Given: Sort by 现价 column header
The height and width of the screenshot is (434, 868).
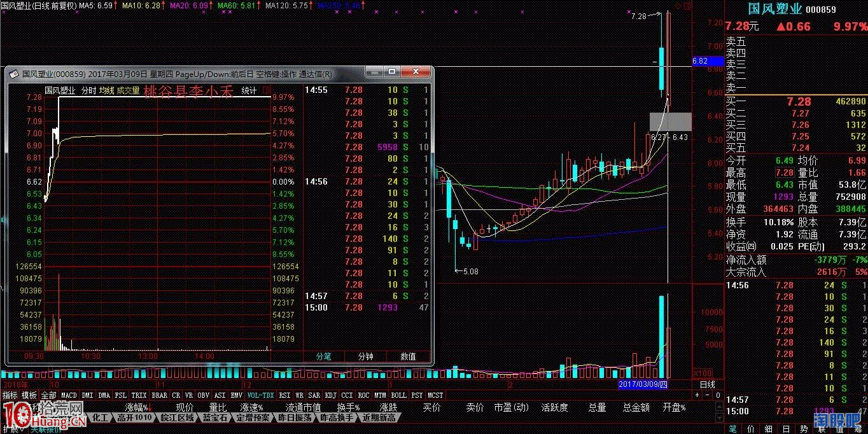Looking at the screenshot, I should (185, 407).
